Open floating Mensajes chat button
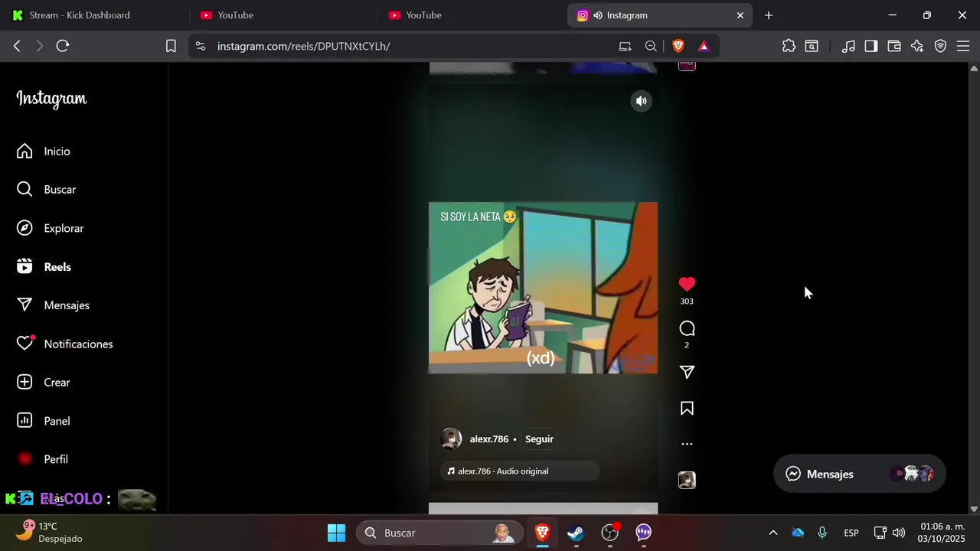This screenshot has height=551, width=980. 860,474
